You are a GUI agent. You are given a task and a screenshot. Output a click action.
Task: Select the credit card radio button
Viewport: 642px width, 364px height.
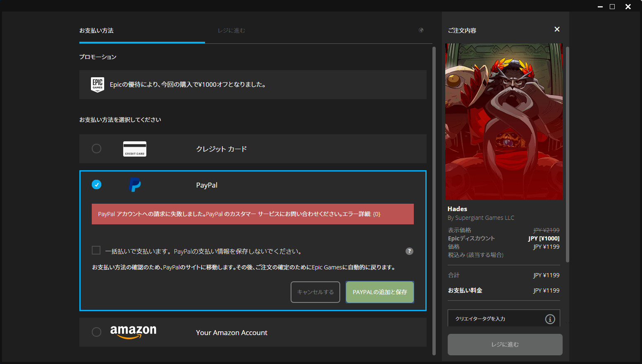(x=96, y=148)
